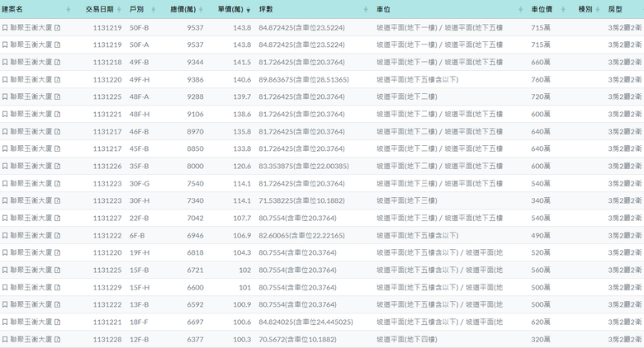Select total price cell 9344
The width and height of the screenshot is (644, 348).
coord(195,63)
